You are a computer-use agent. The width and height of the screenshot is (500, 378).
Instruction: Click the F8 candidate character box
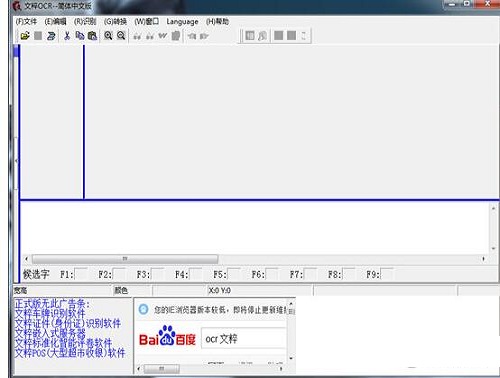[x=349, y=274]
